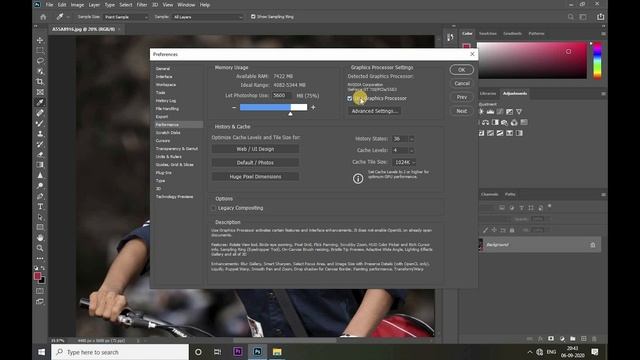Image resolution: width=640 pixels, height=360 pixels.
Task: Switch to the Swatches tab
Action: (x=488, y=33)
